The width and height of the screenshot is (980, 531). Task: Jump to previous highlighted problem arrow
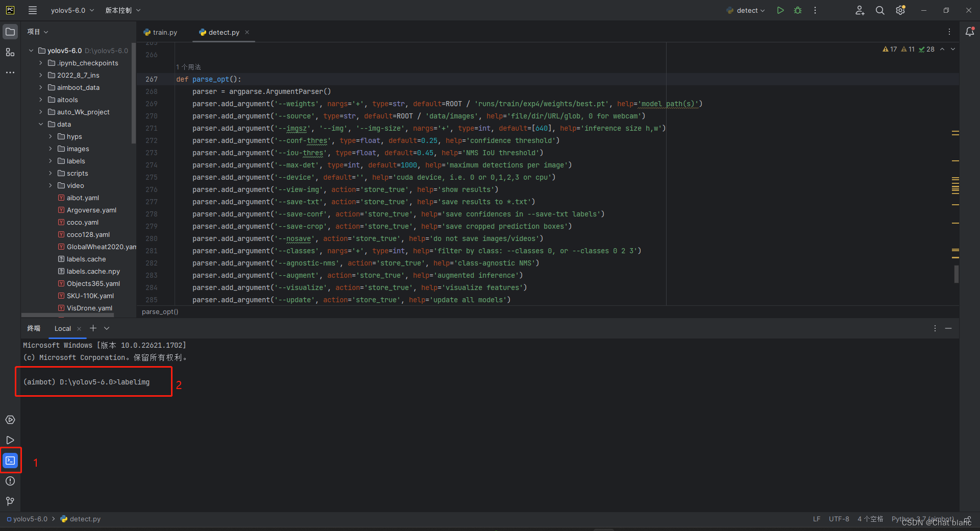tap(942, 50)
